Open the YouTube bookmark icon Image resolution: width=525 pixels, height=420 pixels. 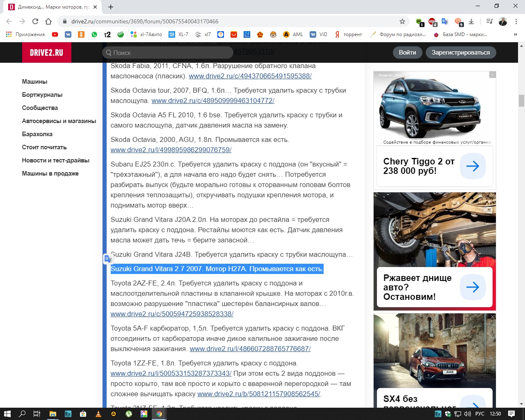(x=55, y=34)
